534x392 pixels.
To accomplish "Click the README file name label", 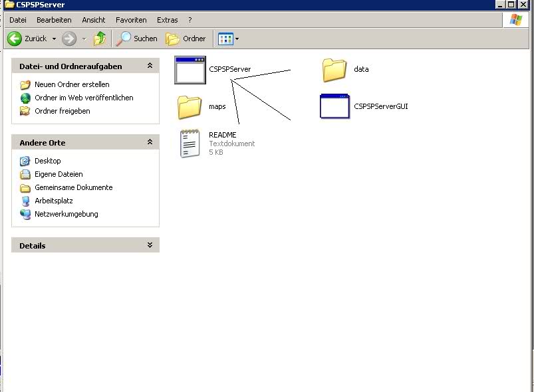I will point(222,135).
